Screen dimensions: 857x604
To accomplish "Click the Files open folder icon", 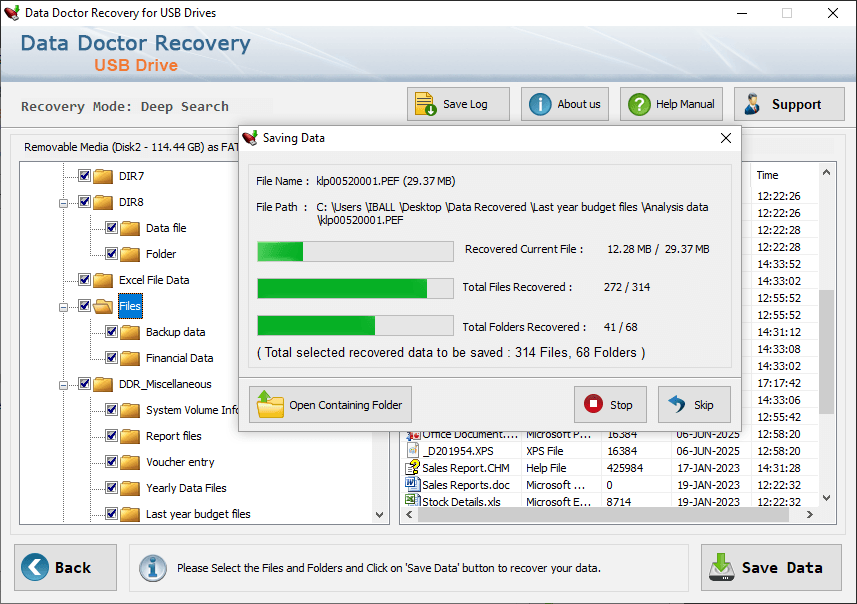I will pyautogui.click(x=103, y=306).
